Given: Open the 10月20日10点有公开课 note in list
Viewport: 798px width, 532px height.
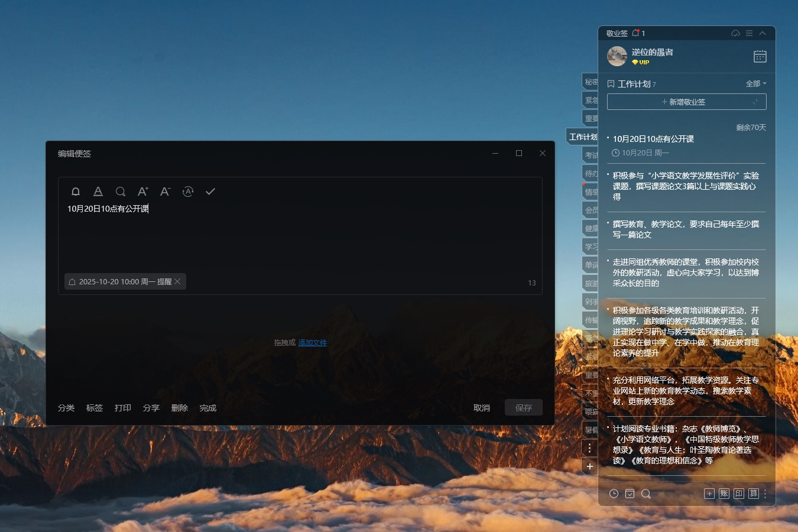Looking at the screenshot, I should [x=653, y=139].
